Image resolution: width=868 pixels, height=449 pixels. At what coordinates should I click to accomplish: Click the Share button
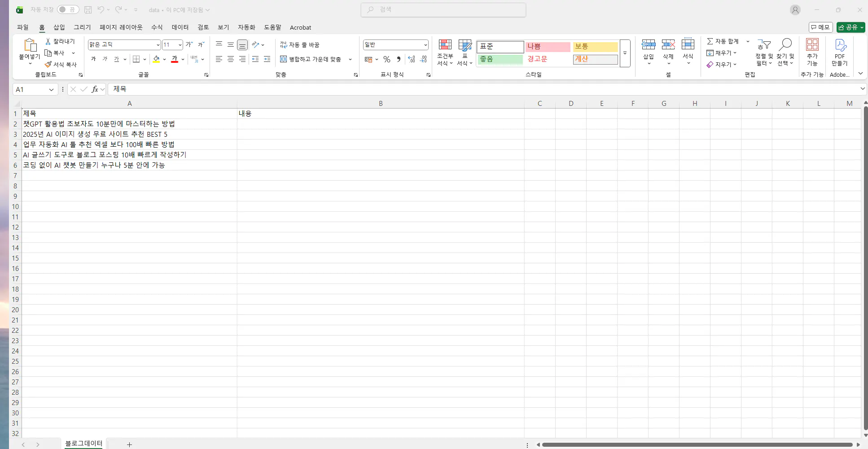(x=850, y=27)
